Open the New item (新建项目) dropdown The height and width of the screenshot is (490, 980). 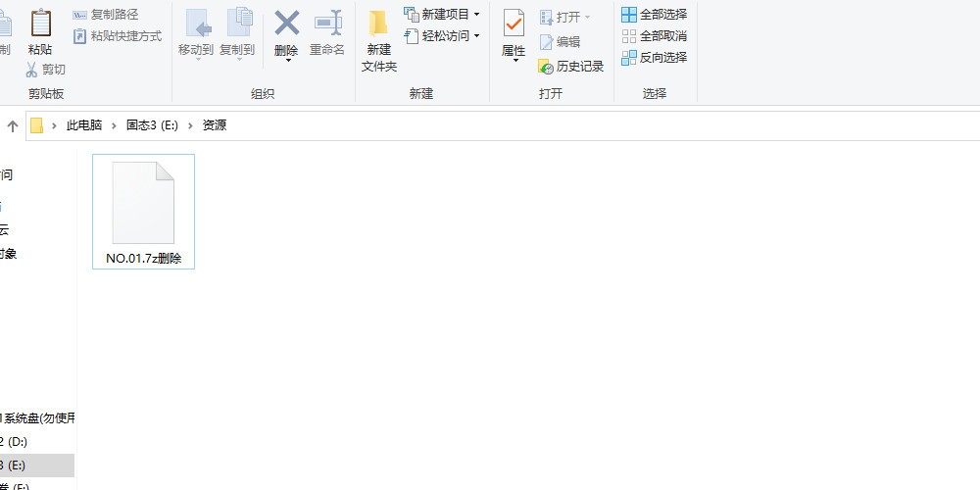coord(476,15)
